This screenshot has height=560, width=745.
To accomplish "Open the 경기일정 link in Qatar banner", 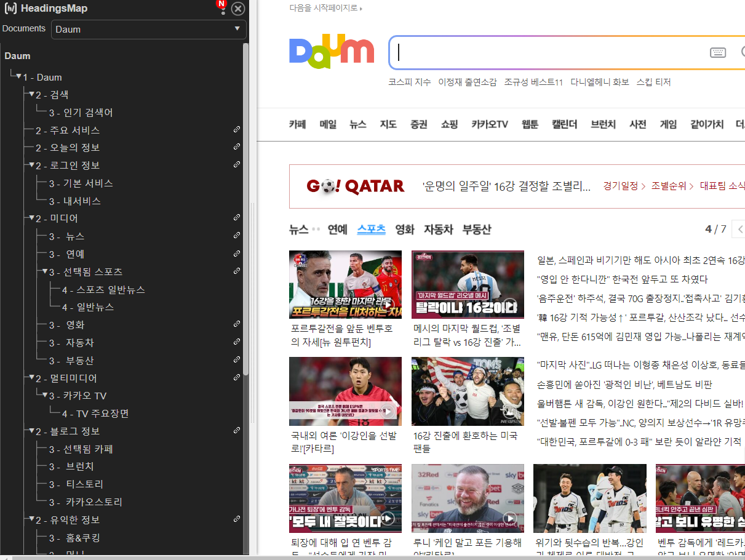I will 624,186.
